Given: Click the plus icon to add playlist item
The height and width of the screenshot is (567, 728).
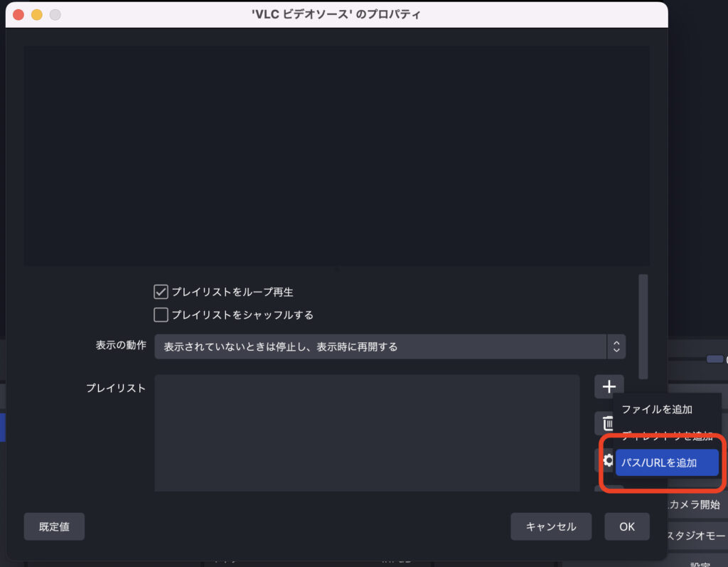Looking at the screenshot, I should pyautogui.click(x=609, y=387).
